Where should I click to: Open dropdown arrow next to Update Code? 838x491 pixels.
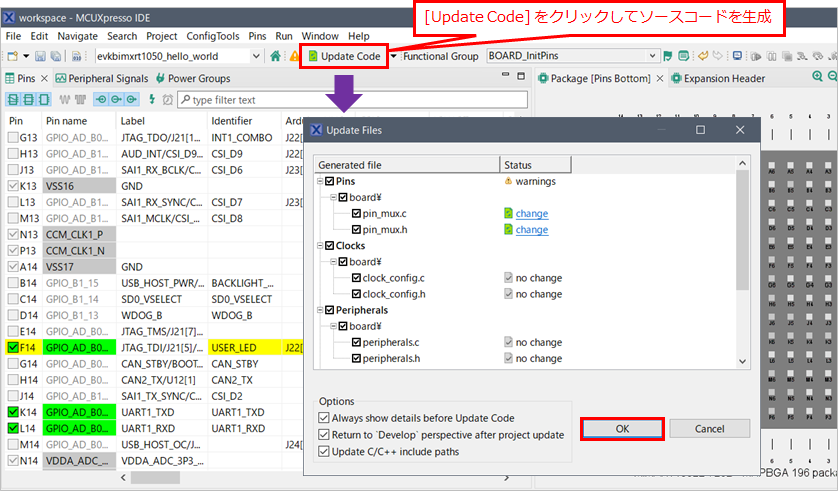(x=394, y=56)
